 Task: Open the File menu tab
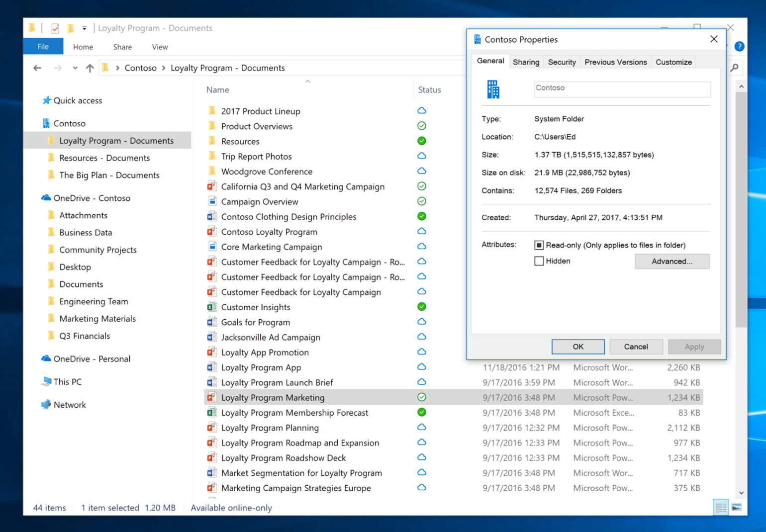(43, 47)
